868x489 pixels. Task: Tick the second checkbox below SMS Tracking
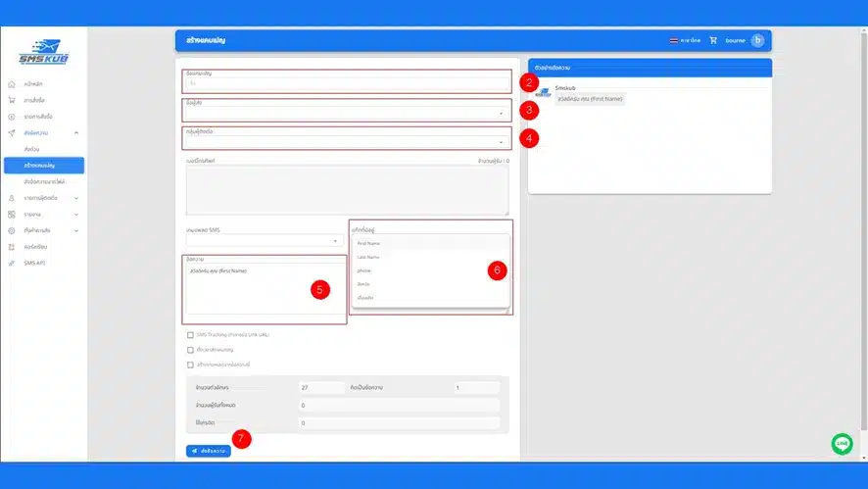tap(190, 349)
